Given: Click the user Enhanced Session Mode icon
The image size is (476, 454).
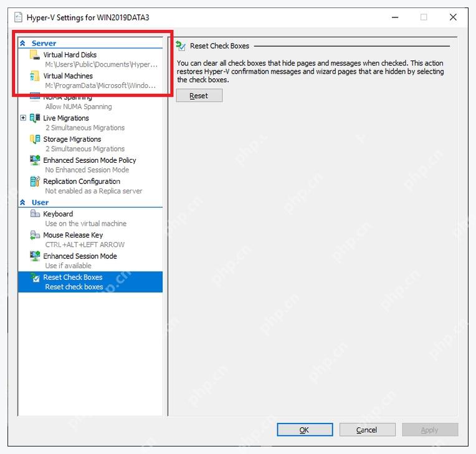Looking at the screenshot, I should (x=35, y=256).
